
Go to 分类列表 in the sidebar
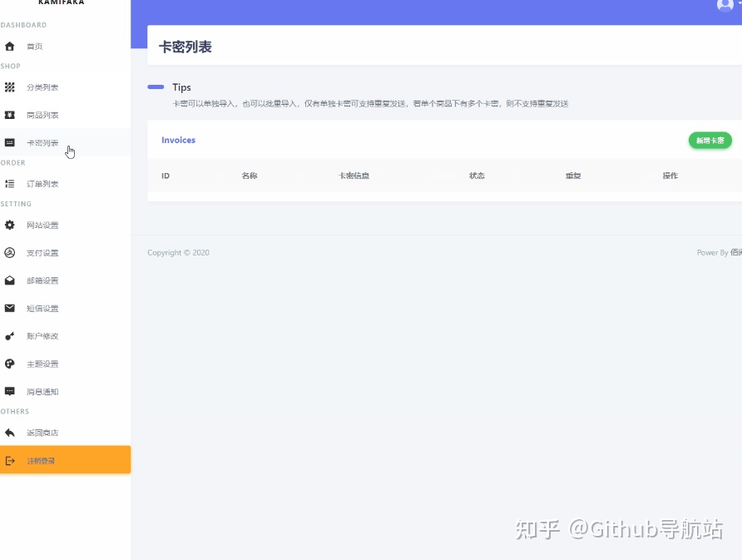coord(66,87)
